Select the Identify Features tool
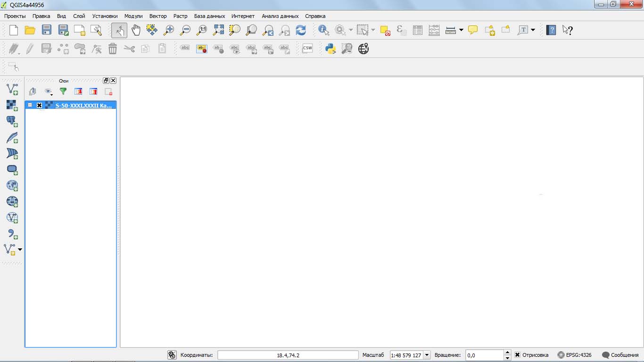This screenshot has height=362, width=644. pos(323,31)
